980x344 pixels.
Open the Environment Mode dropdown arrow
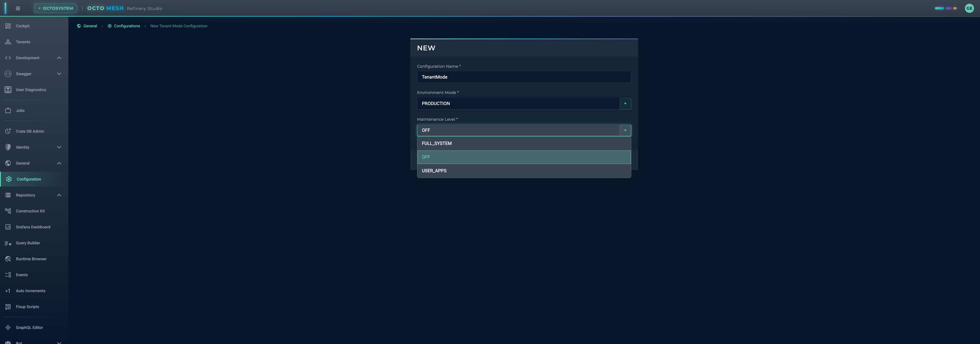click(x=625, y=103)
